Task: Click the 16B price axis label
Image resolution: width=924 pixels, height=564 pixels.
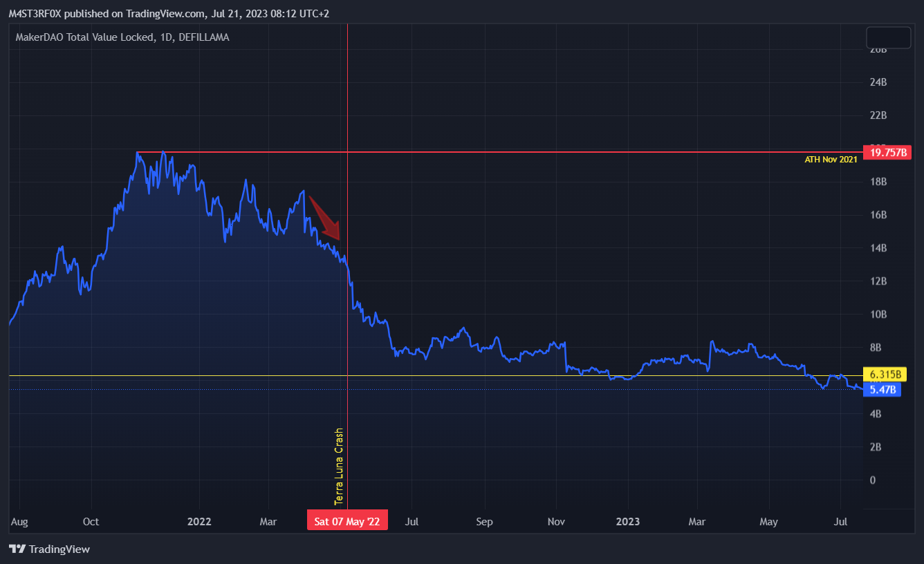Action: point(878,215)
